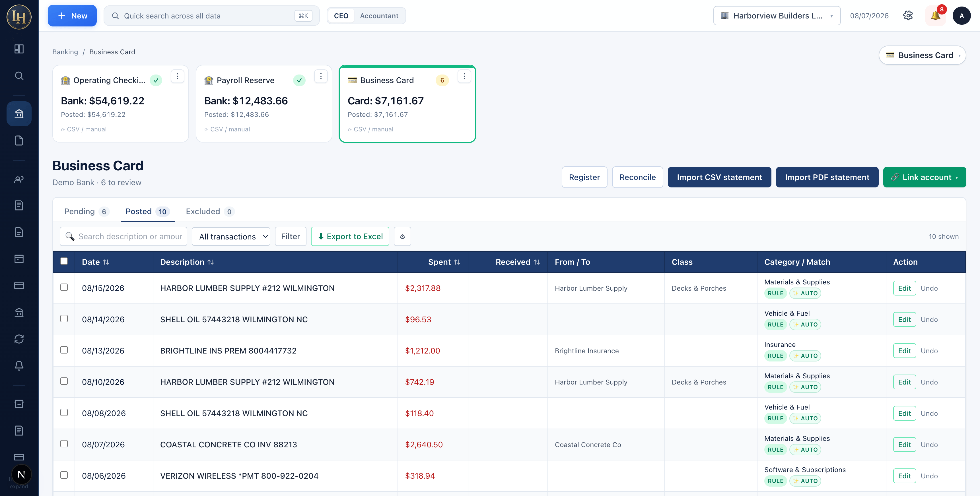Screen dimensions: 980x496
Task: Switch to Pending tab
Action: coord(86,212)
